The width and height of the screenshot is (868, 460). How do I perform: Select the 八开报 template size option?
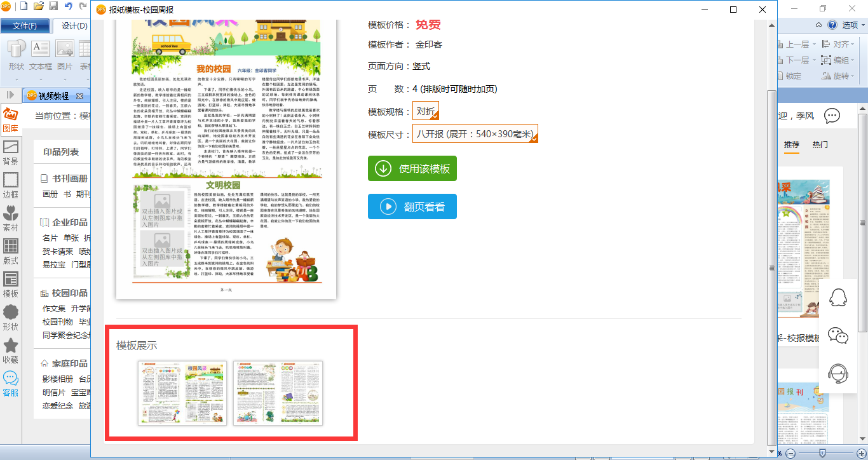click(x=475, y=134)
